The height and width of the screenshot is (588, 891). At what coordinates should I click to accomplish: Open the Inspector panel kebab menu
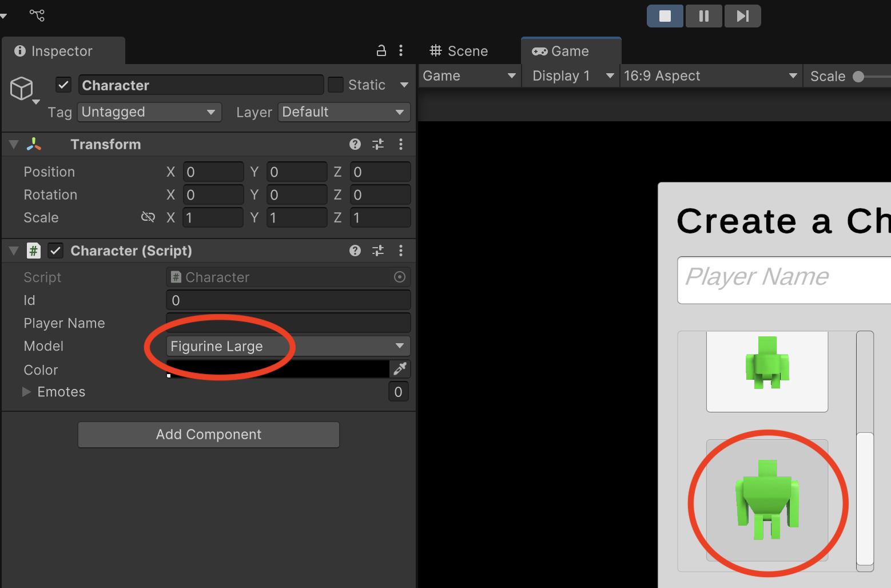401,51
